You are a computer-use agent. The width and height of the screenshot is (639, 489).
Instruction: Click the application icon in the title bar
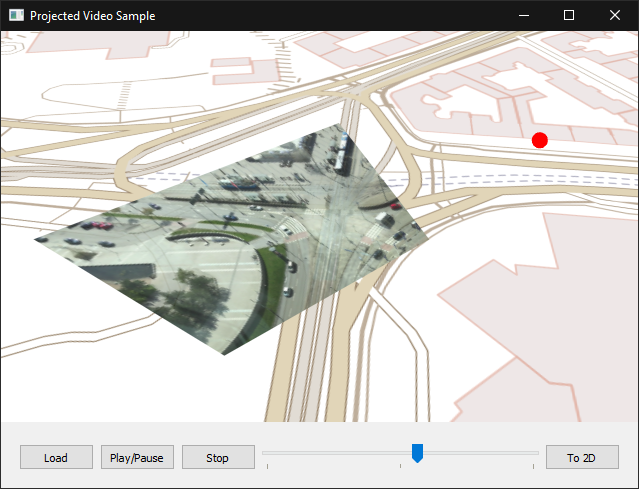pos(16,16)
